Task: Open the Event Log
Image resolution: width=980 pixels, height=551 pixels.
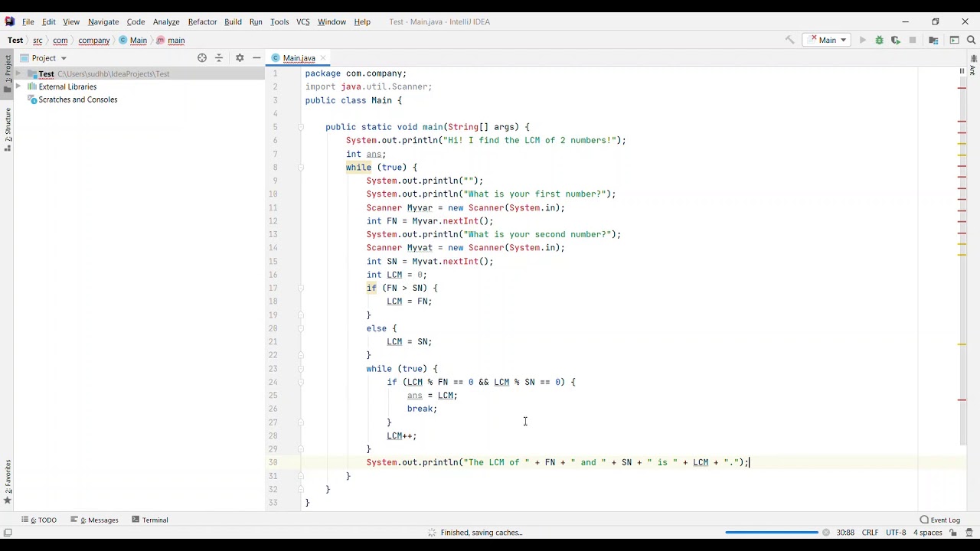Action: click(x=940, y=520)
